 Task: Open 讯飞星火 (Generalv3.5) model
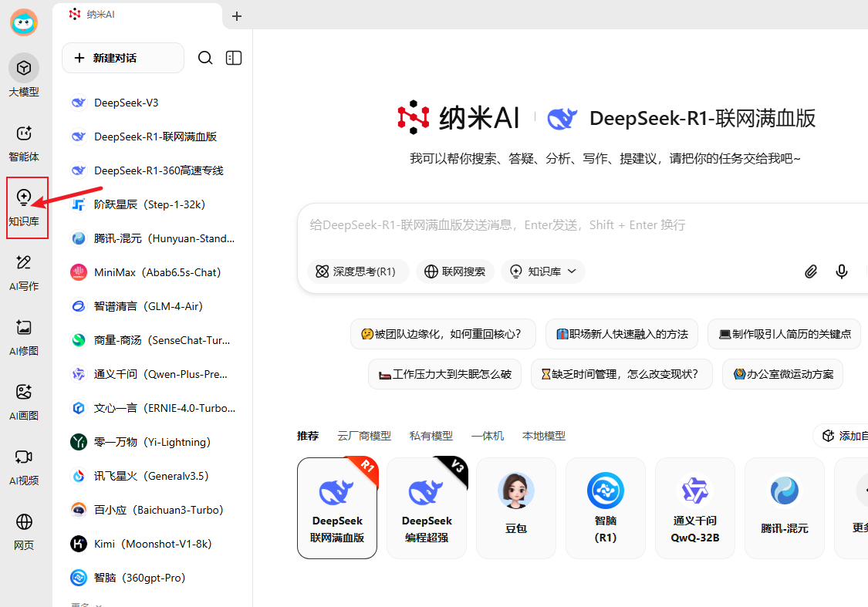[x=154, y=476]
